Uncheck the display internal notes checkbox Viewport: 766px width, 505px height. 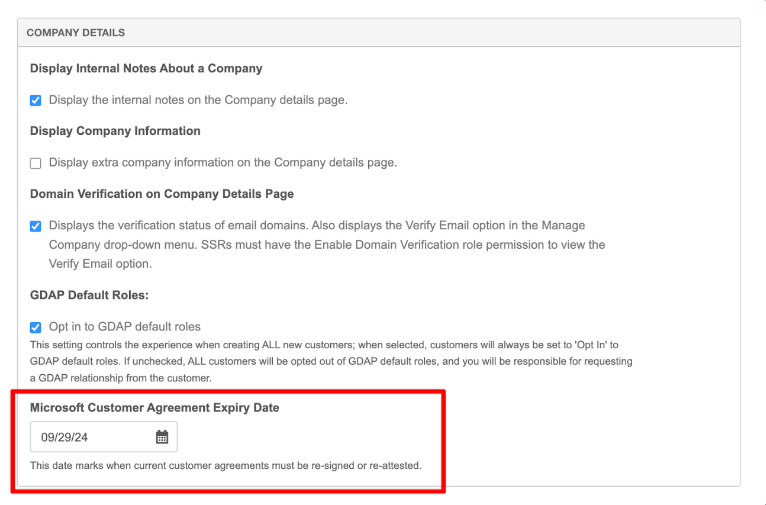click(36, 100)
